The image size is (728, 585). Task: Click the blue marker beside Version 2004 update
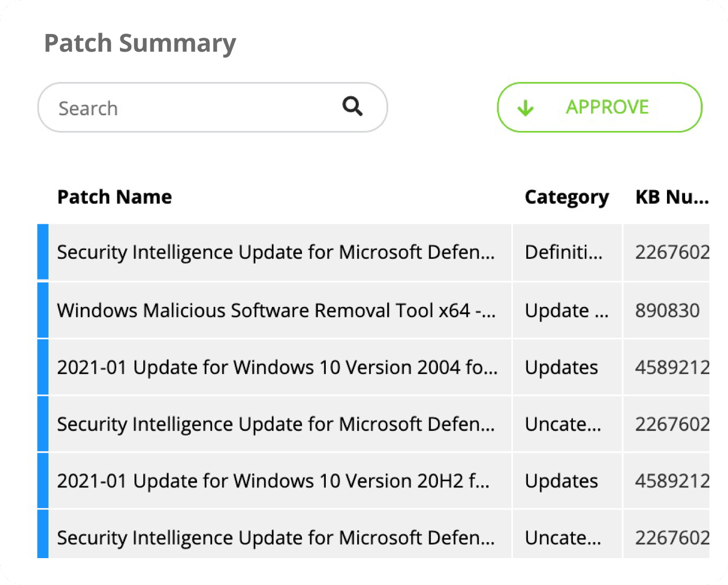click(43, 367)
